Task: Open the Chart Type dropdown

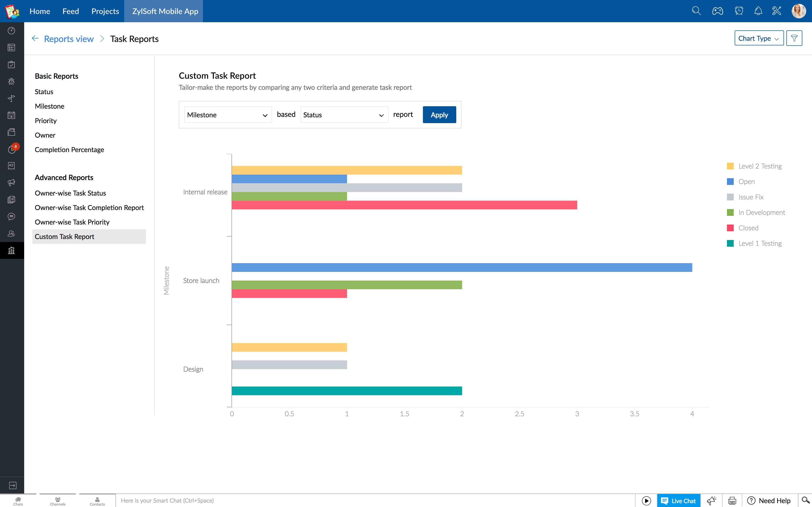Action: [x=759, y=38]
